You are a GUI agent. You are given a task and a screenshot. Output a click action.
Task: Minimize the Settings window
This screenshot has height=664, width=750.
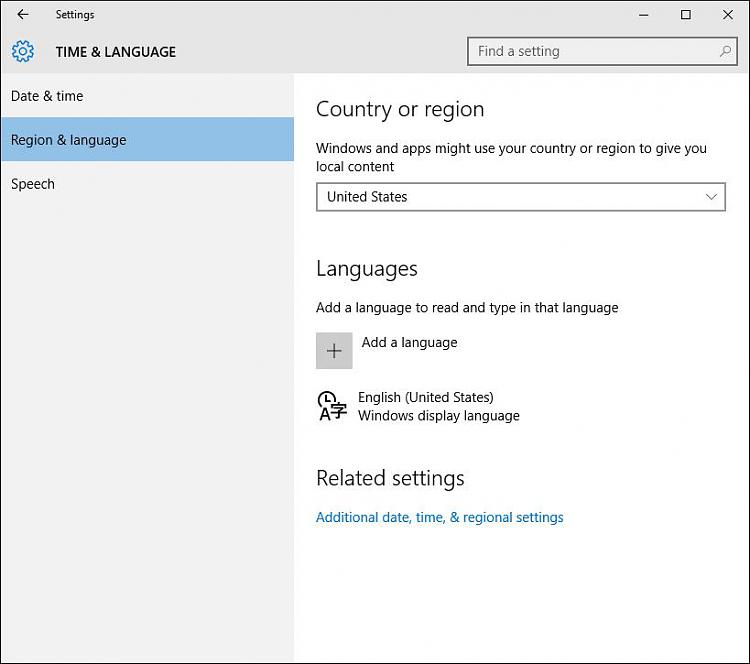pyautogui.click(x=642, y=15)
